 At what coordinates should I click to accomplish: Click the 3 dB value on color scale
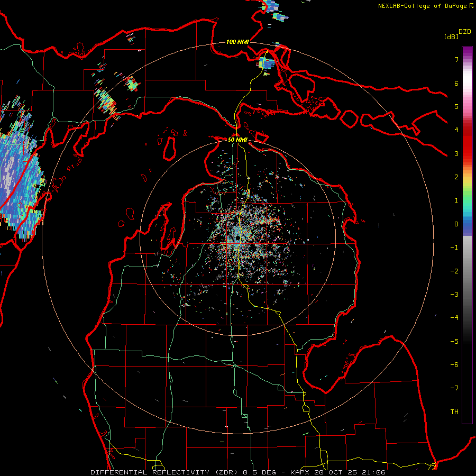click(x=456, y=153)
